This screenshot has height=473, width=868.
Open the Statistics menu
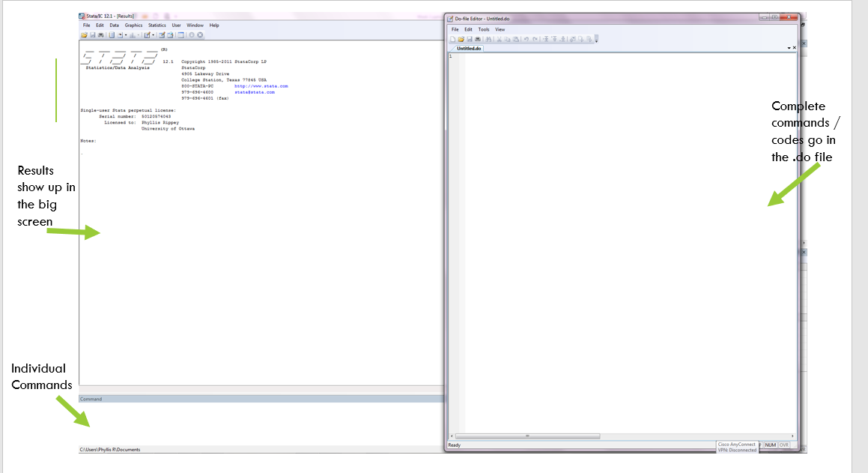click(x=157, y=25)
